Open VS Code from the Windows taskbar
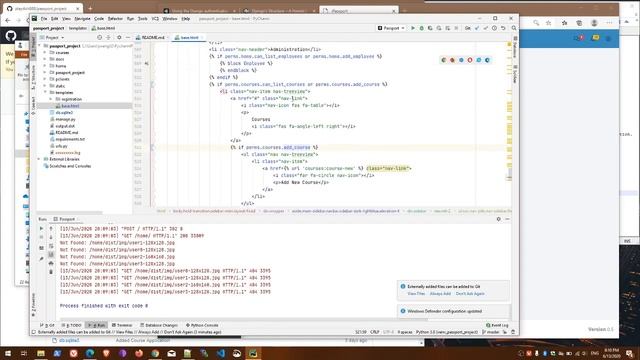 (x=220, y=353)
